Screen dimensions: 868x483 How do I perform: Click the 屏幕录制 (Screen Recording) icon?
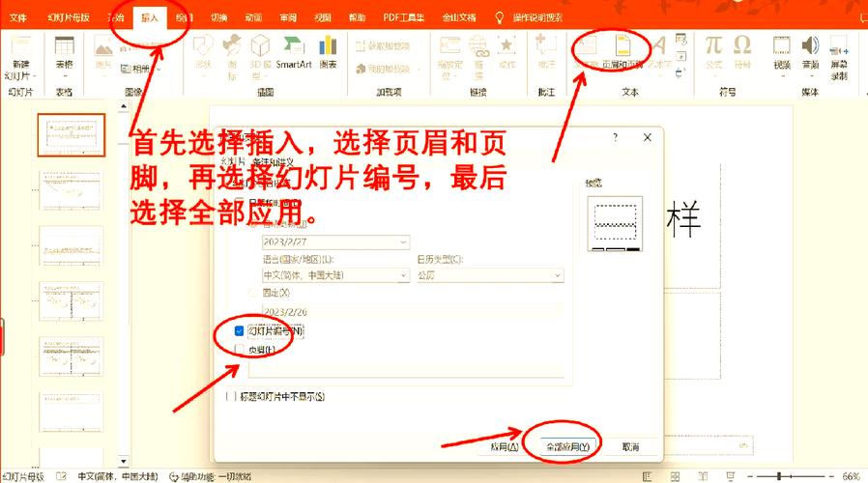coord(839,45)
